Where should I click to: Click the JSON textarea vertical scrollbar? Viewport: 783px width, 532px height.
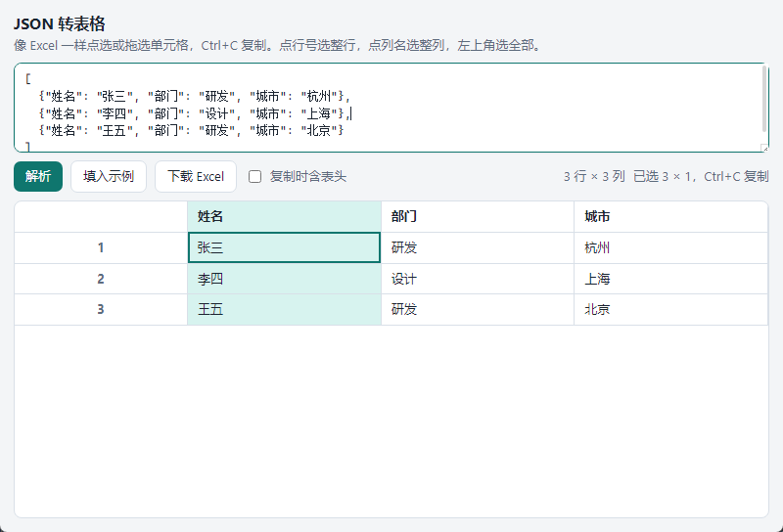tap(764, 99)
